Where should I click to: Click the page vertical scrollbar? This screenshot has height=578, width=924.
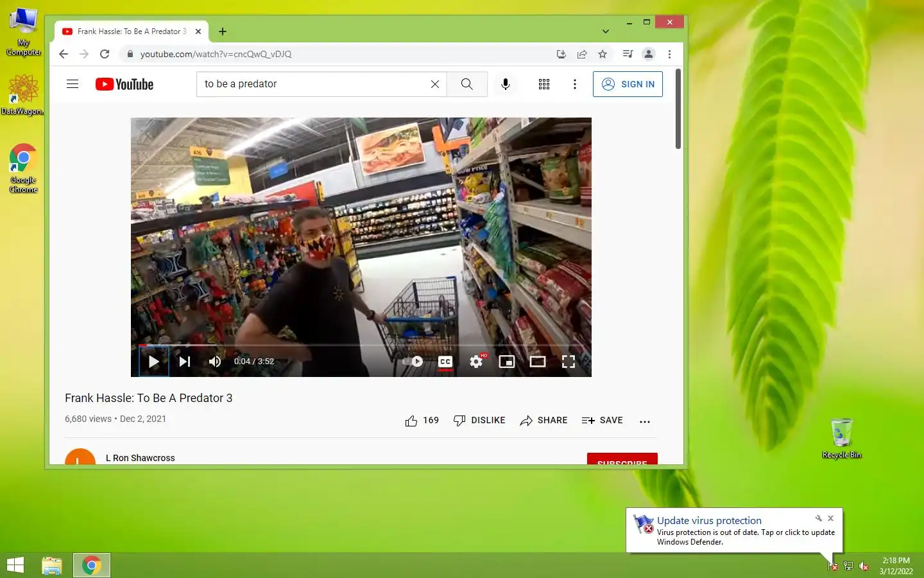pos(678,109)
